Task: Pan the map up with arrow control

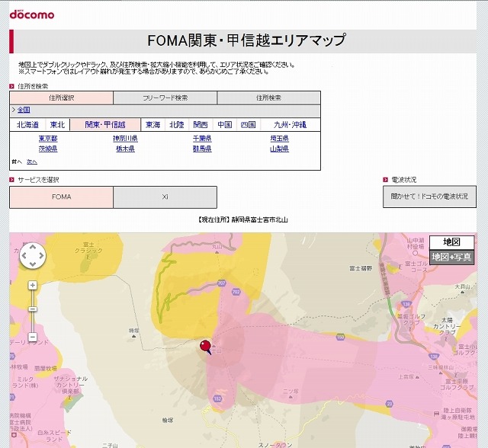Action: tap(33, 248)
